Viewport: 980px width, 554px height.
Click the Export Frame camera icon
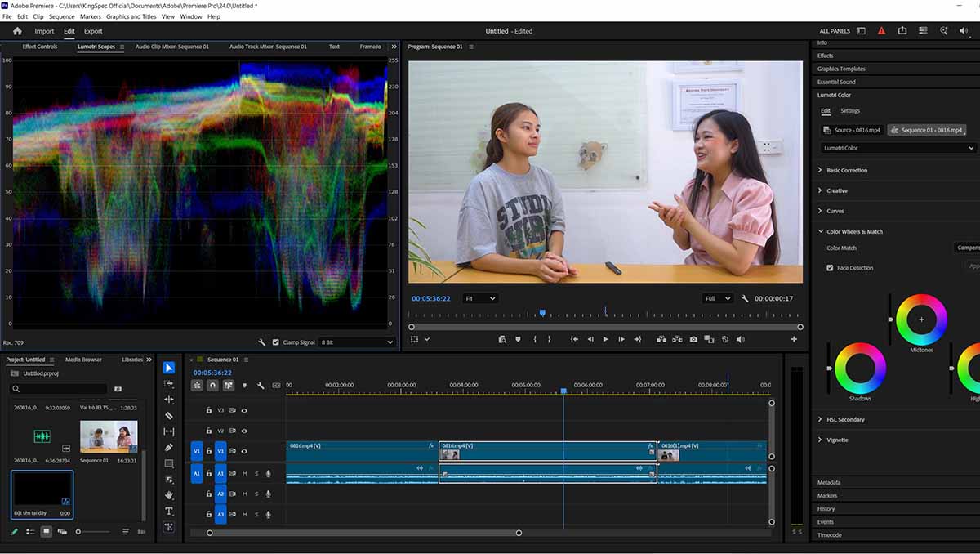point(693,339)
